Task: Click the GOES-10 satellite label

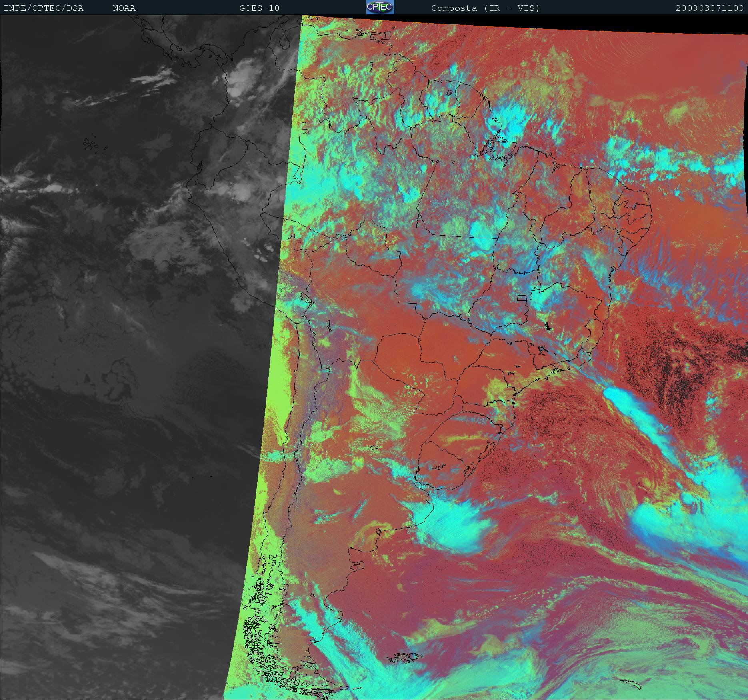Action: [259, 8]
